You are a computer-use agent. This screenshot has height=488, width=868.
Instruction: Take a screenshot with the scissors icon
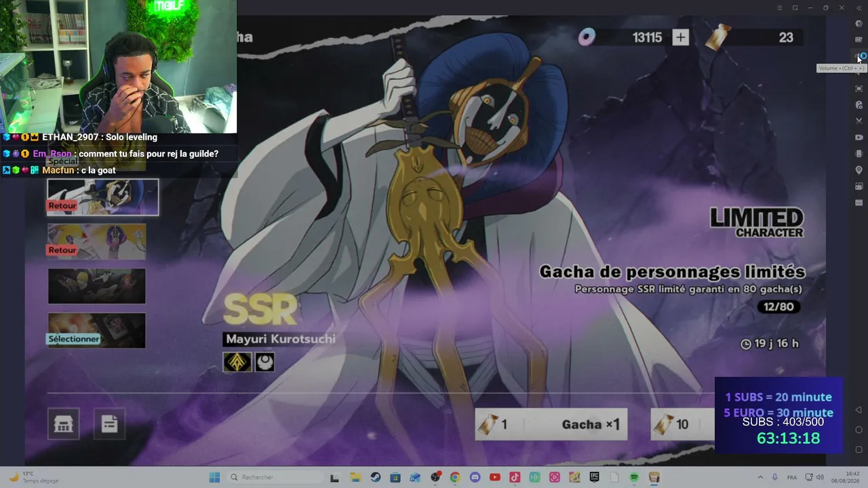click(x=859, y=121)
